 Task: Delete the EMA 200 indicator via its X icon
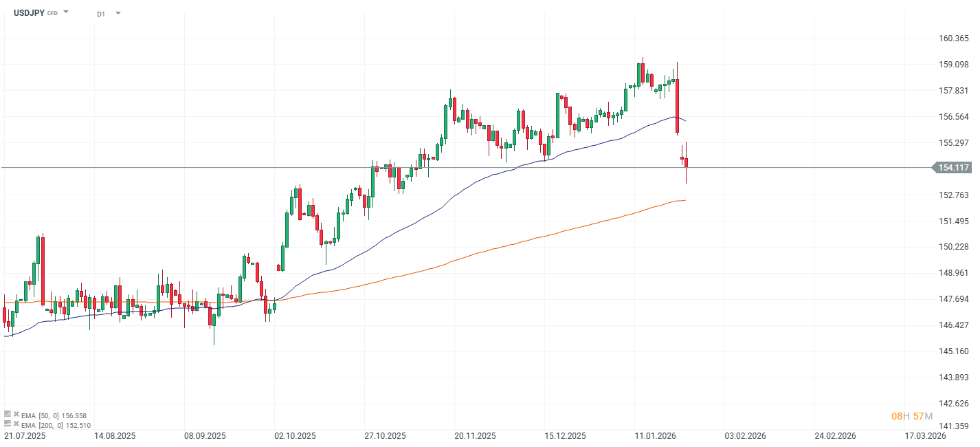coord(16,424)
